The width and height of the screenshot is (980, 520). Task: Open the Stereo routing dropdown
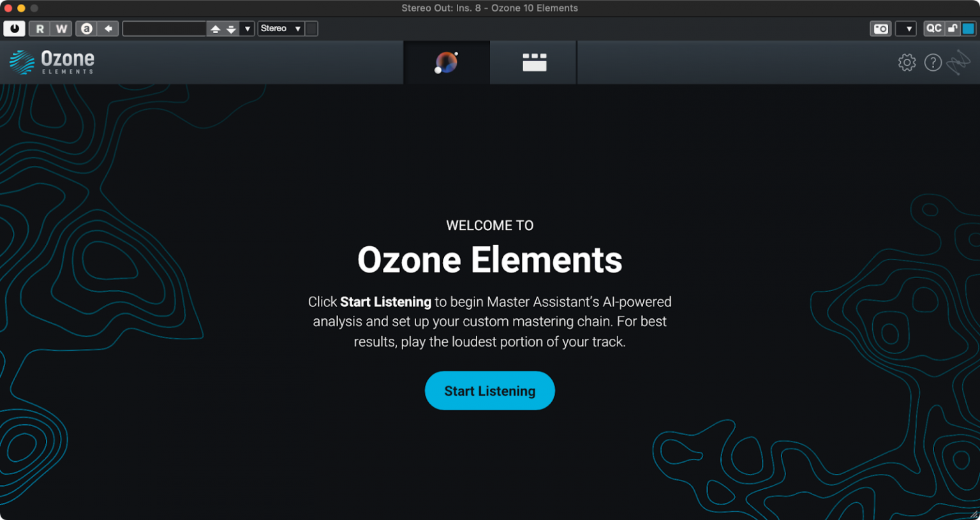pos(281,29)
